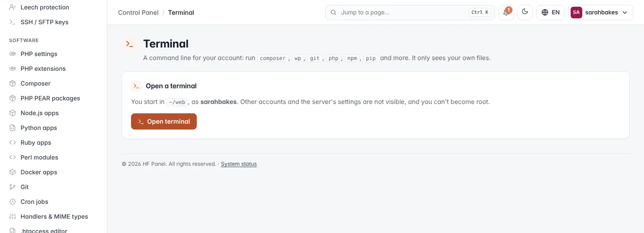Click copyright 2026 HF Panel text
644x233 pixels.
pyautogui.click(x=169, y=164)
